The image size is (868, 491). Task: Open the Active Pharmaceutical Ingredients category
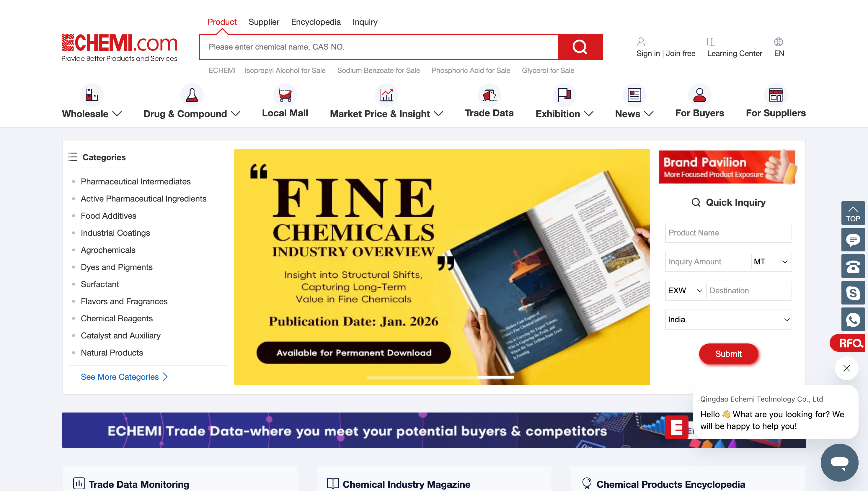click(144, 199)
